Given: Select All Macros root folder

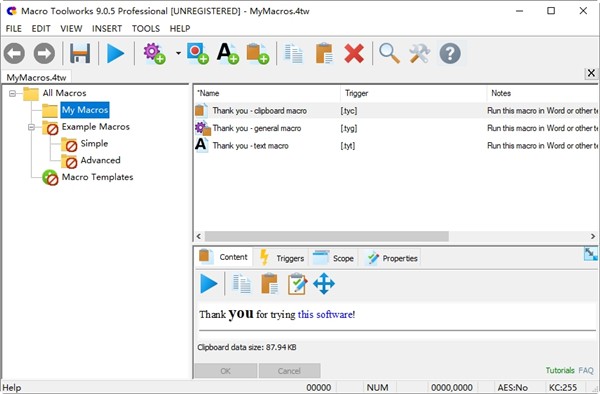Looking at the screenshot, I should pyautogui.click(x=64, y=93).
